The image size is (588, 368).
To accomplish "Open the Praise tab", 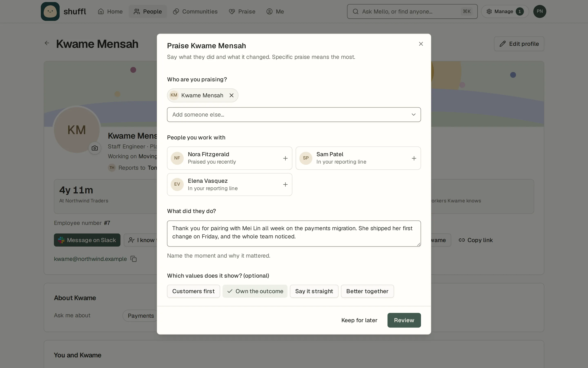I will point(242,11).
